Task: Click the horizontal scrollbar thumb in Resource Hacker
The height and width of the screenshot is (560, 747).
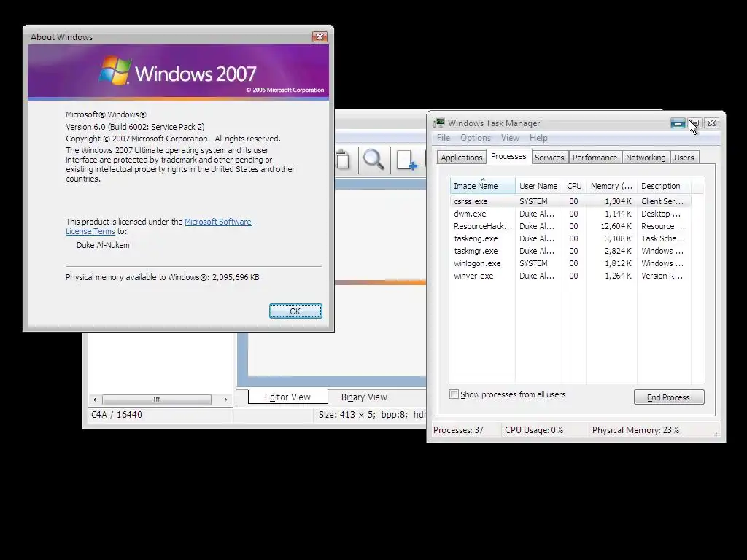Action: [x=157, y=400]
